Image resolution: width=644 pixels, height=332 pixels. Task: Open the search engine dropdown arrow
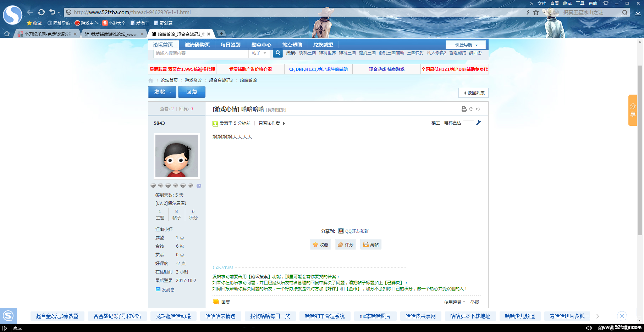click(x=544, y=12)
